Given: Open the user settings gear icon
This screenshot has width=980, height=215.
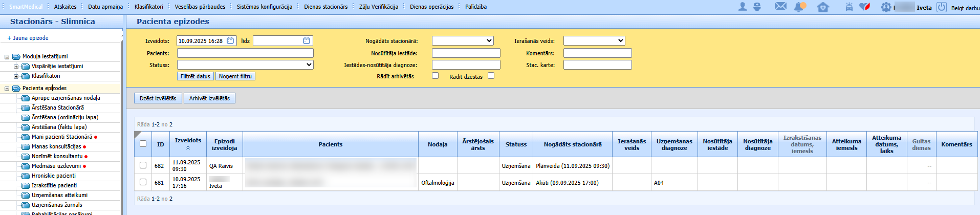Looking at the screenshot, I should (x=886, y=7).
